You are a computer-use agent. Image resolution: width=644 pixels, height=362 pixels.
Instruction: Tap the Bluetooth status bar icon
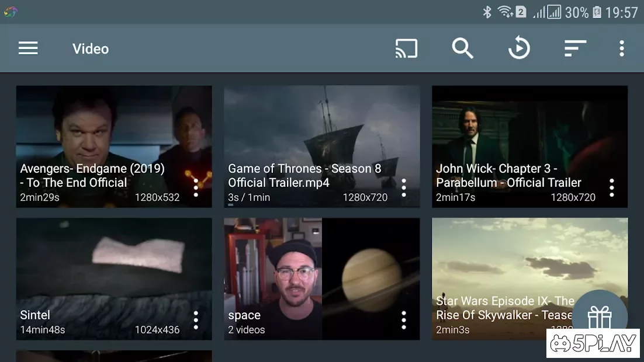487,12
